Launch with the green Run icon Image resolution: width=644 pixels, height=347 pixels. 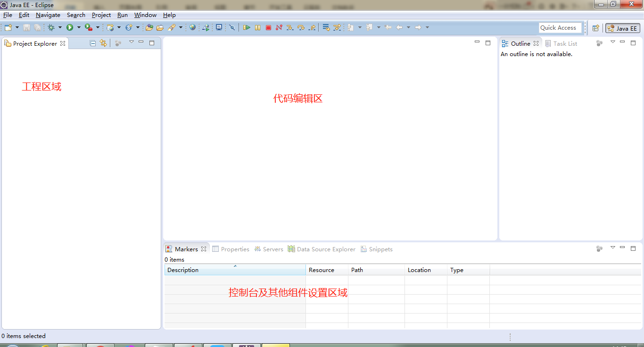click(x=70, y=27)
